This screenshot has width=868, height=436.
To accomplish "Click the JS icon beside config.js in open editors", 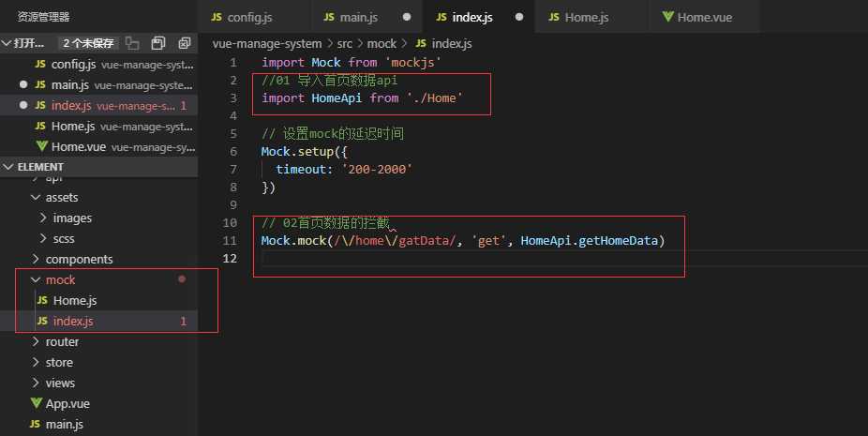I will (x=40, y=65).
